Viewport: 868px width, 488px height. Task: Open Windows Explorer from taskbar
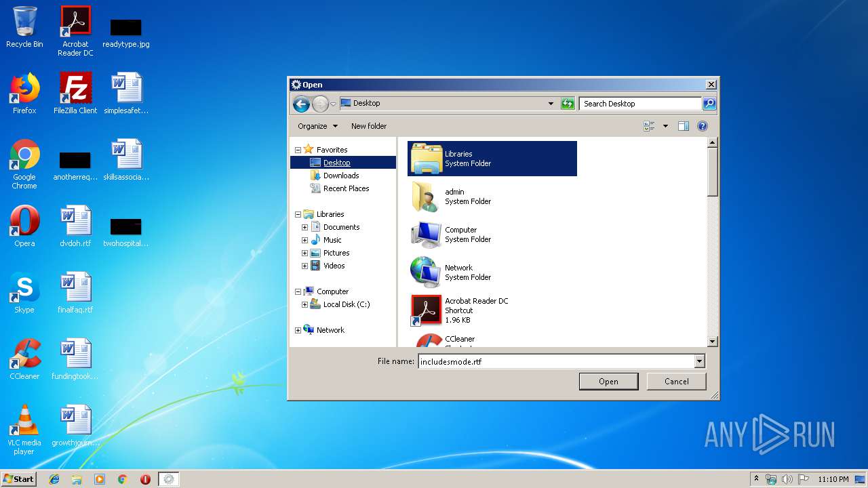77,479
